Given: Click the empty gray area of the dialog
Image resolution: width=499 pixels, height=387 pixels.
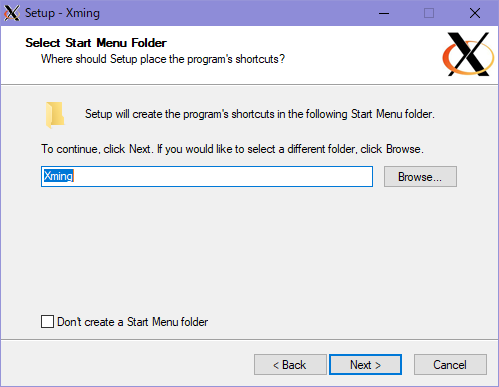Looking at the screenshot, I should click(x=249, y=253).
